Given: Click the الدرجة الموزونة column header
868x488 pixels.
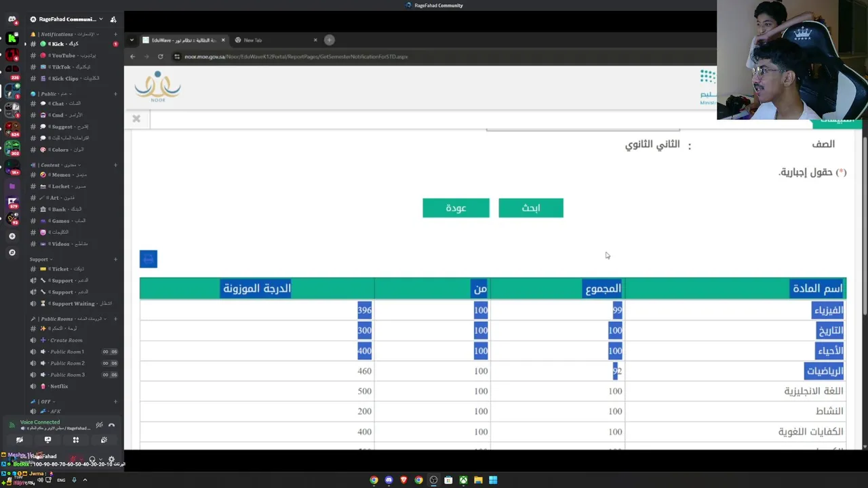Looking at the screenshot, I should tap(257, 289).
